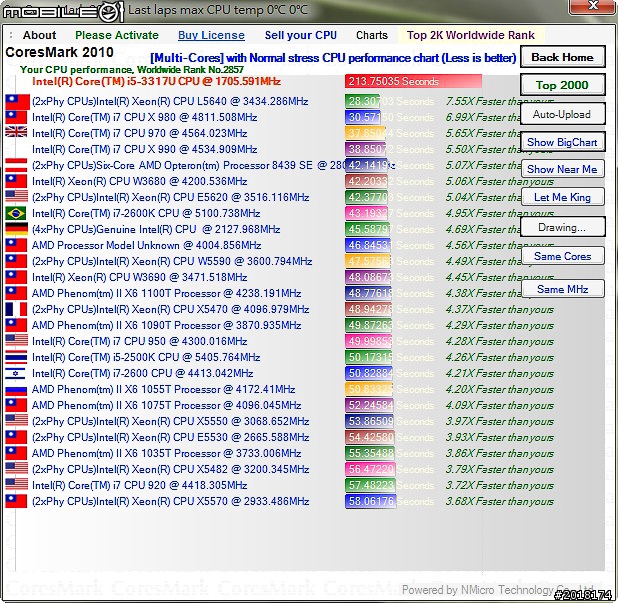Viewport: 618px width, 603px height.
Task: Click 7.55X Faster than yours text
Action: pyautogui.click(x=499, y=101)
